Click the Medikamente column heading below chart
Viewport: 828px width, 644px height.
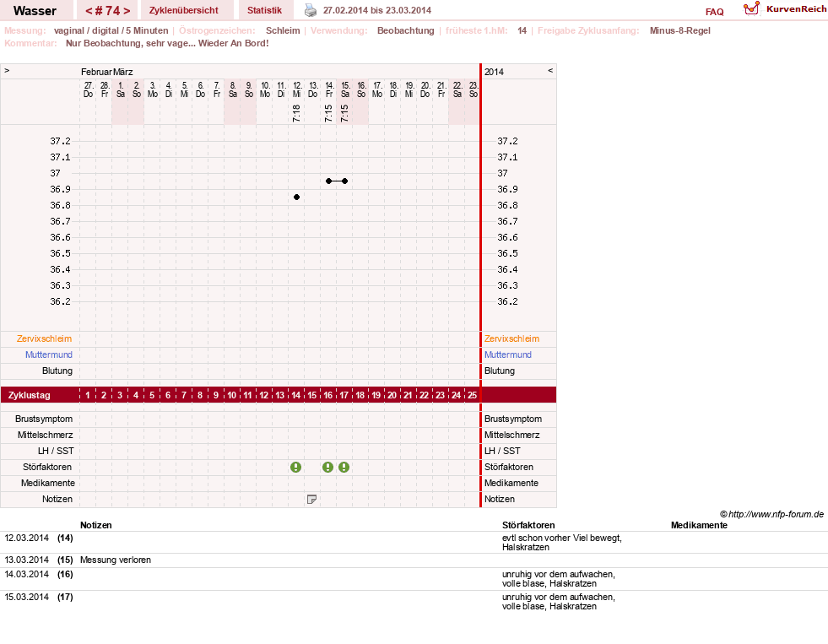(699, 525)
